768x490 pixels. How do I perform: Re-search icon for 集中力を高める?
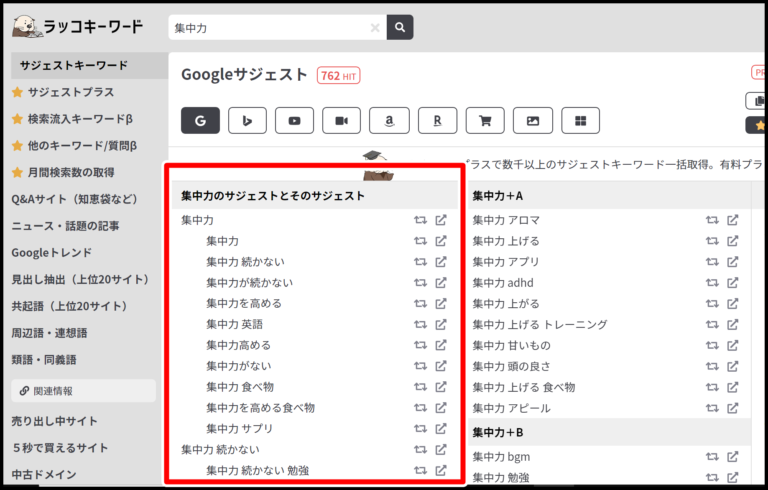click(x=420, y=304)
